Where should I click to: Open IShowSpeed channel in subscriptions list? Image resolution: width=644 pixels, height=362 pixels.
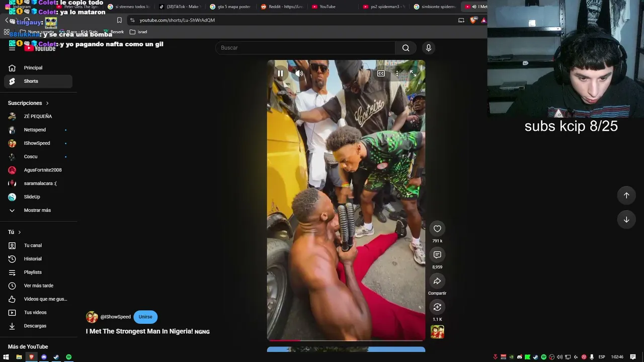point(38,143)
